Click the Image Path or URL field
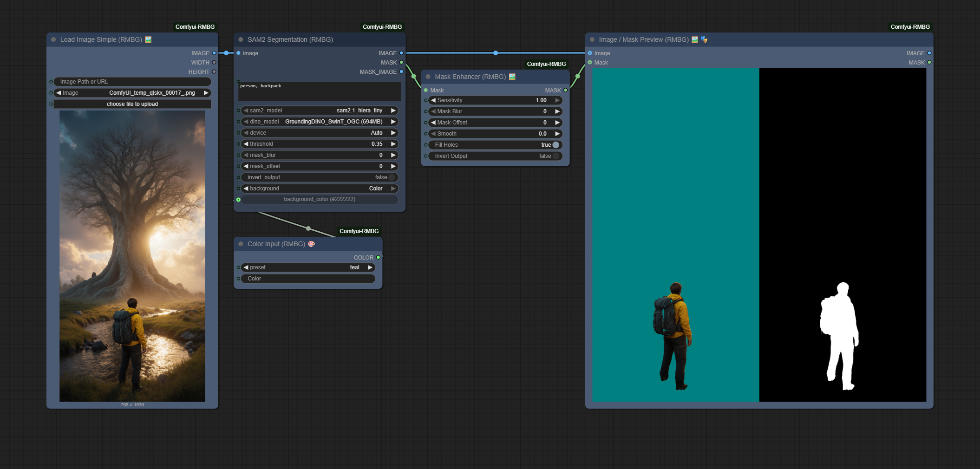980x469 pixels. click(132, 82)
